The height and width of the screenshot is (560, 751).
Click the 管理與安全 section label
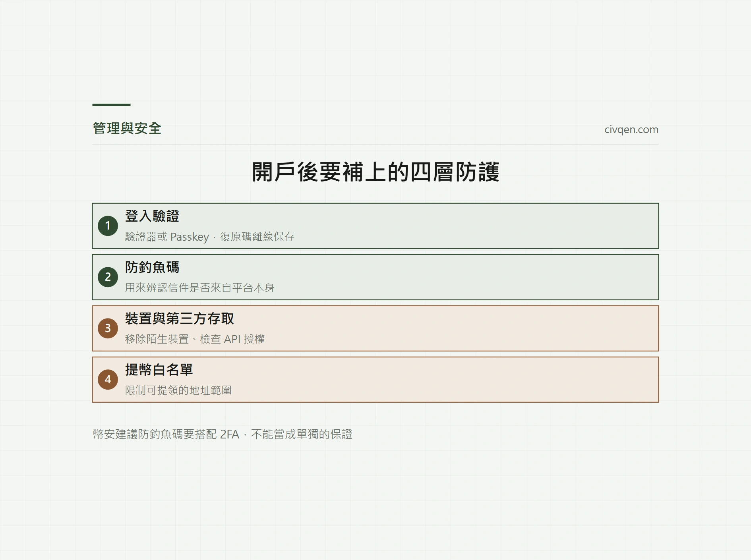tap(127, 128)
